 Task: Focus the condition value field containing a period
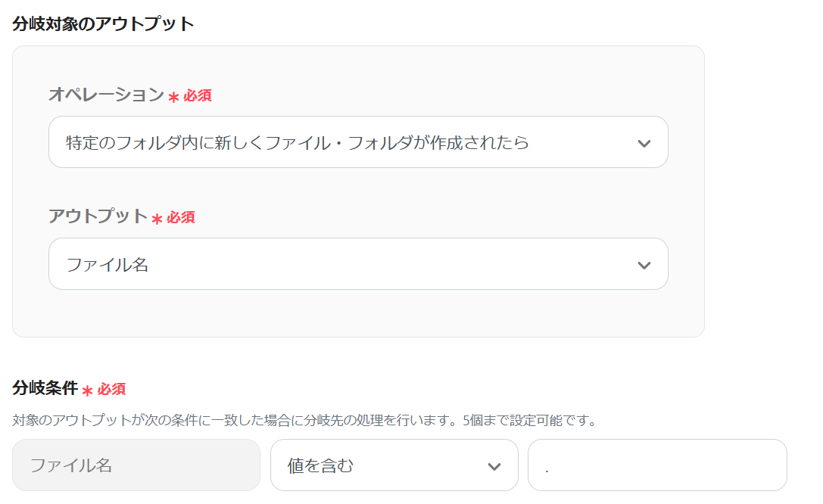point(657,465)
